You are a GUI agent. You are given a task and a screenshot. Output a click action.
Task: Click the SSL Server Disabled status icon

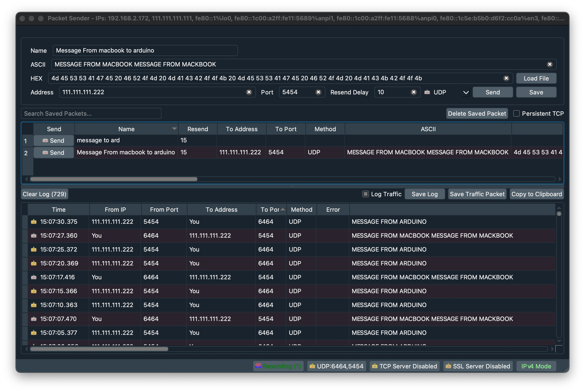pyautogui.click(x=448, y=366)
